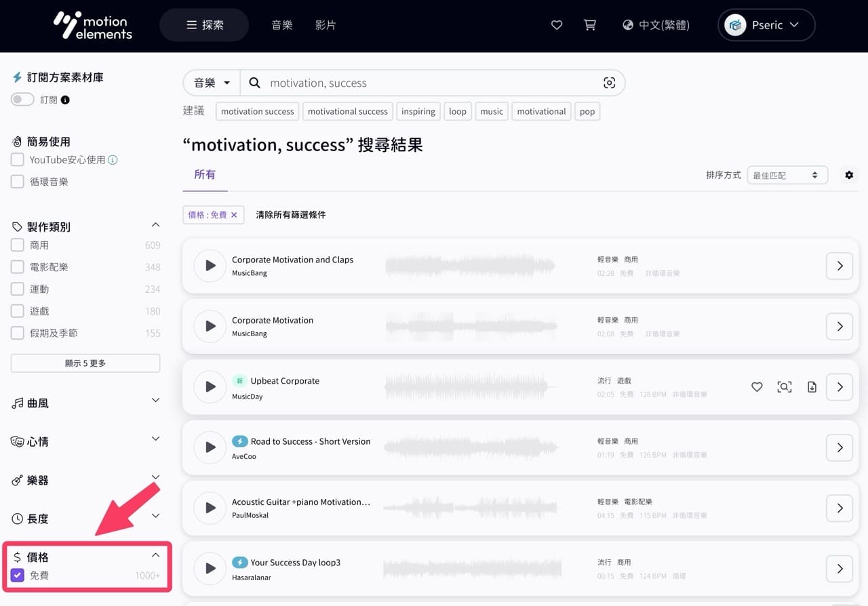Viewport: 868px width, 606px height.
Task: Play the Upbeat Corporate track
Action: tap(210, 387)
